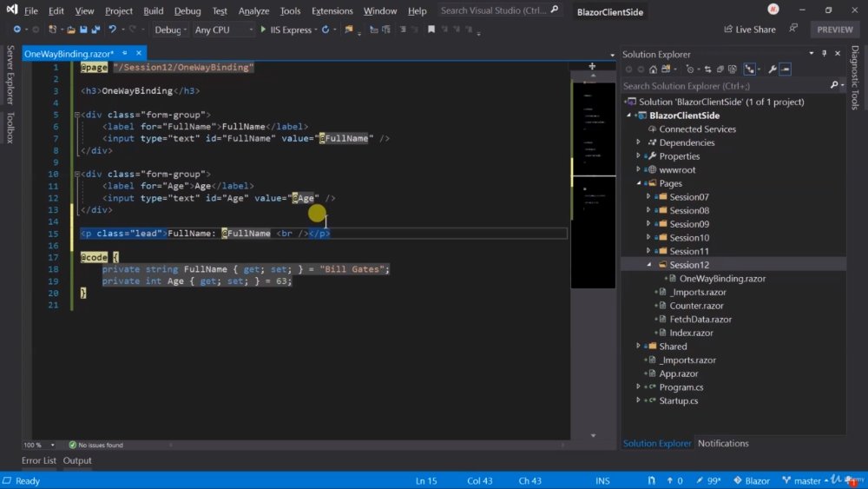Open the Error List tab
Screen dimensions: 868x489
39,460
